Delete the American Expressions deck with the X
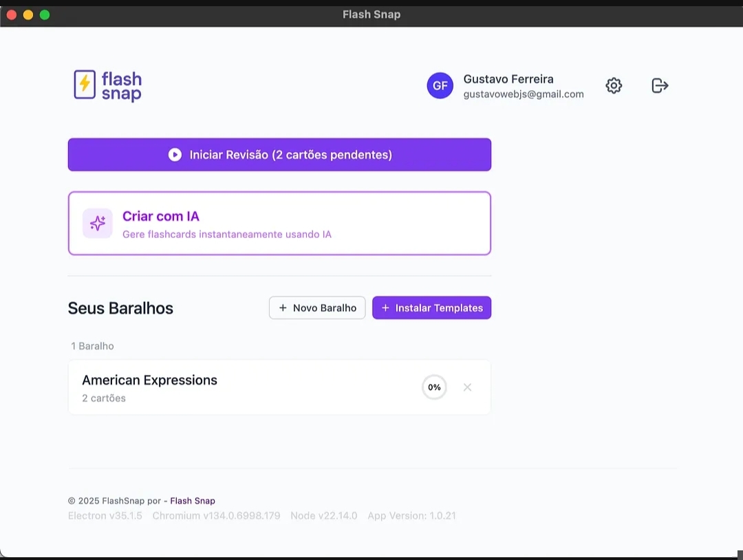 (467, 387)
